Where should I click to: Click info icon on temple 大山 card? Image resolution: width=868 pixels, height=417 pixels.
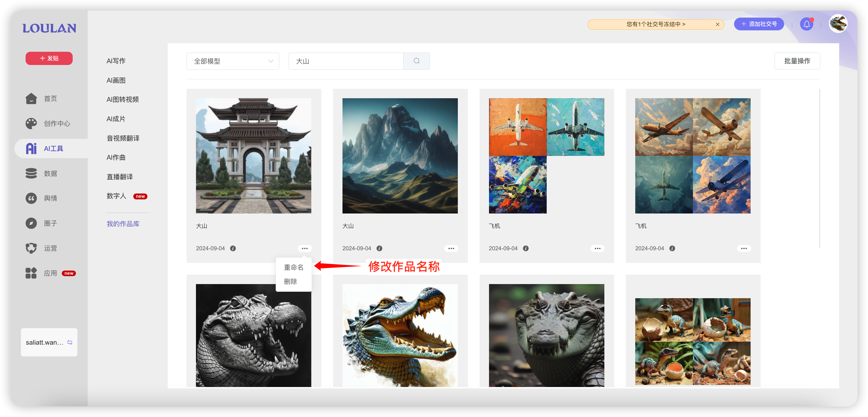point(233,248)
